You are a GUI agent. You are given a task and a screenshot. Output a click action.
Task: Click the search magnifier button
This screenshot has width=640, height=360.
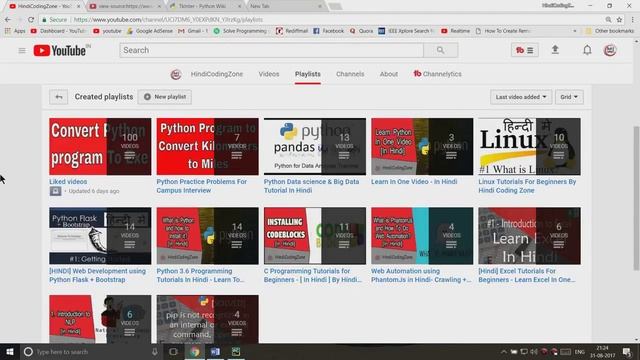click(440, 50)
